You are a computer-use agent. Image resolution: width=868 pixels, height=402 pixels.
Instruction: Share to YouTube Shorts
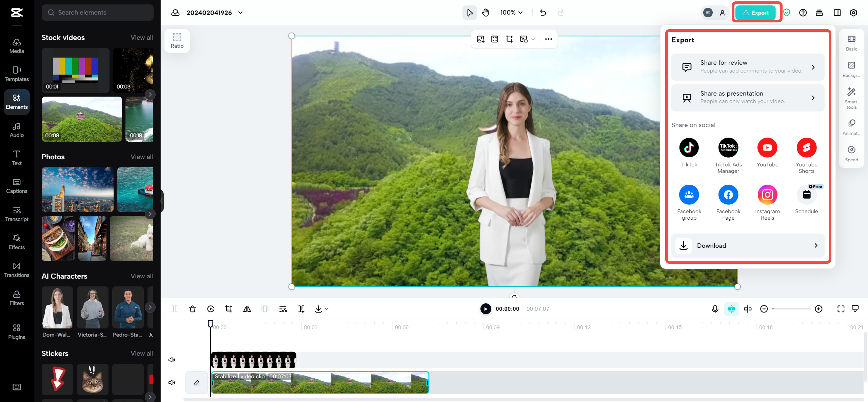tap(806, 148)
